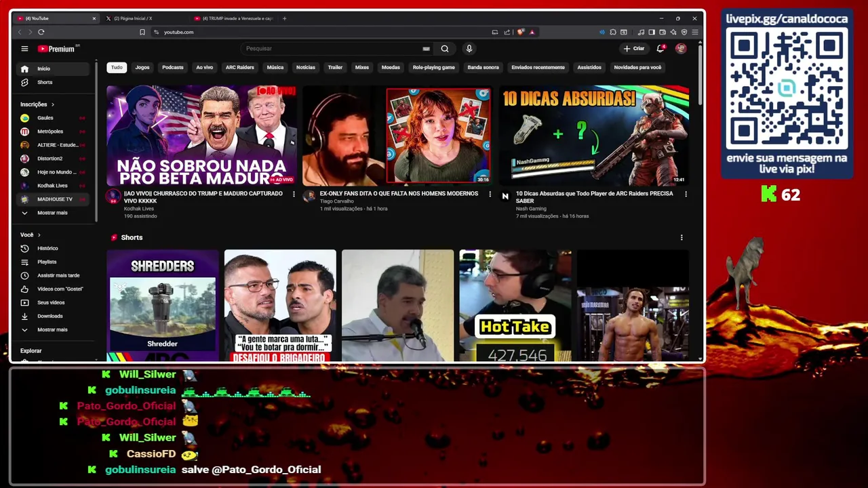Select the Novidades para você chip
The width and height of the screenshot is (868, 488).
point(637,67)
